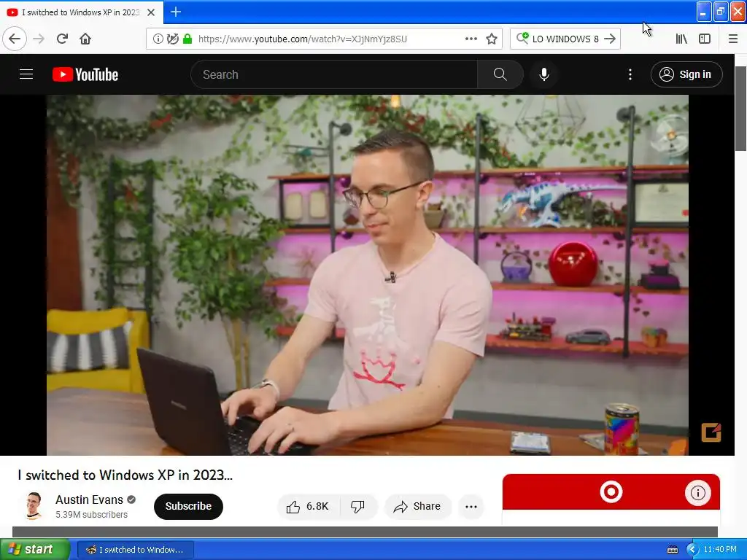This screenshot has width=747, height=560.
Task: Select the taskbar Firefox window button
Action: pos(135,550)
